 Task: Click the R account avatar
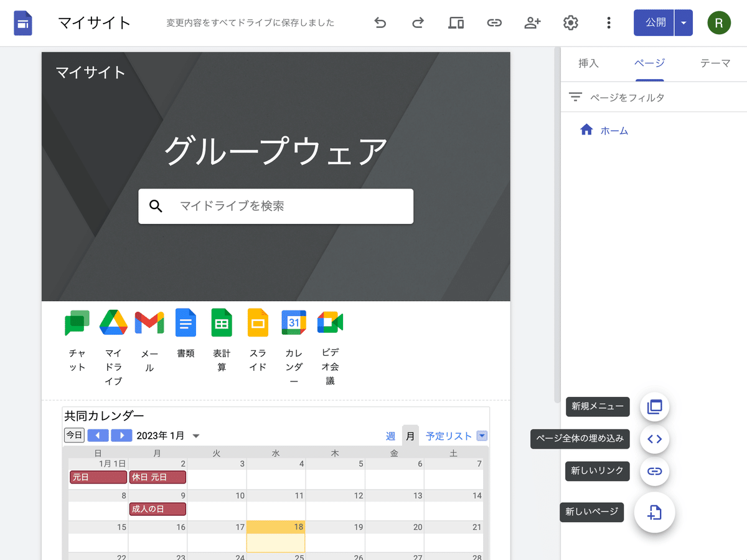pyautogui.click(x=719, y=23)
